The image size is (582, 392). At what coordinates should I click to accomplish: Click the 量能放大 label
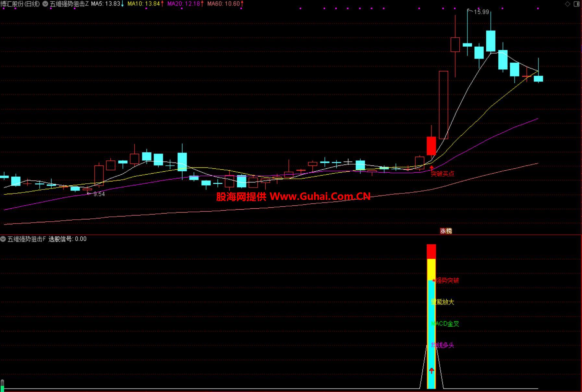(x=443, y=302)
